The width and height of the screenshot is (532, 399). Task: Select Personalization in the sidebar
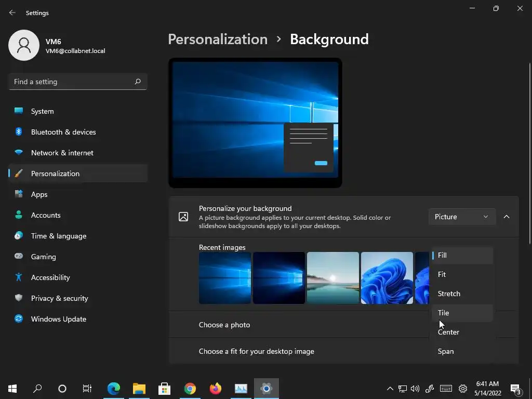[78, 174]
